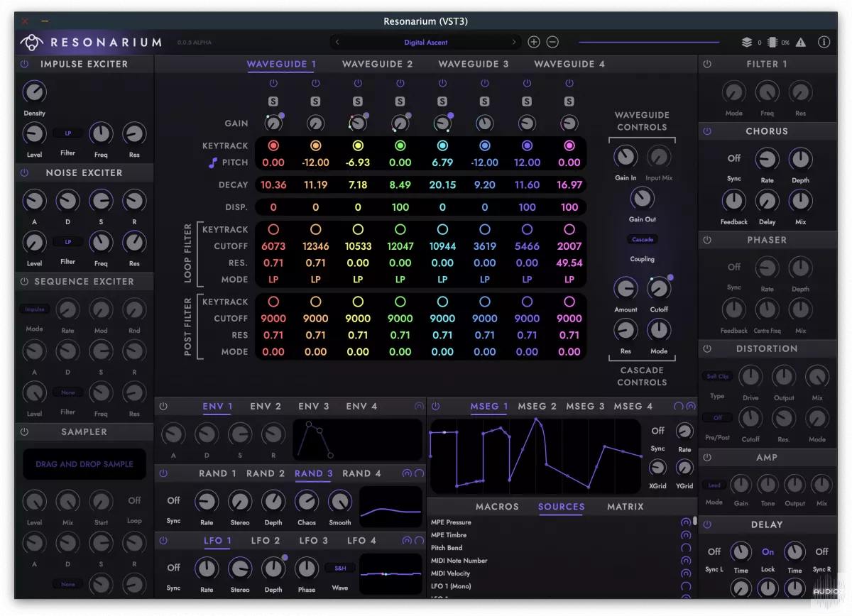Toggle Loop Filter keytrack in first column
The image size is (852, 616).
pos(273,229)
